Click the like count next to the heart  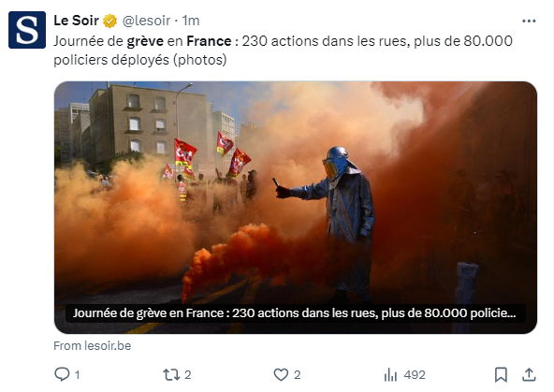[298, 375]
